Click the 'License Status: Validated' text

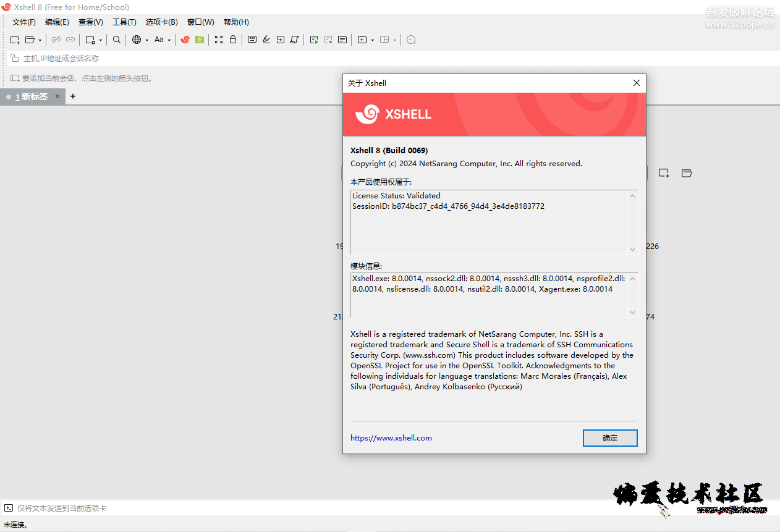pyautogui.click(x=396, y=195)
